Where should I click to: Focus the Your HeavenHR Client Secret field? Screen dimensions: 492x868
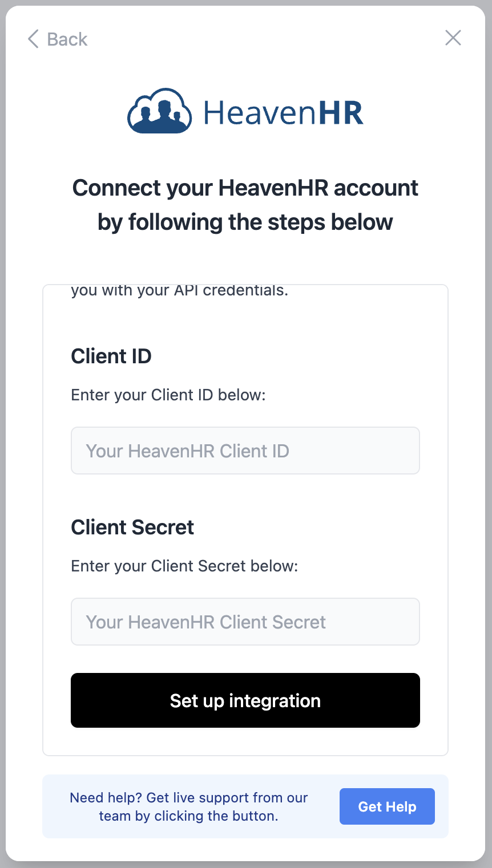(245, 622)
